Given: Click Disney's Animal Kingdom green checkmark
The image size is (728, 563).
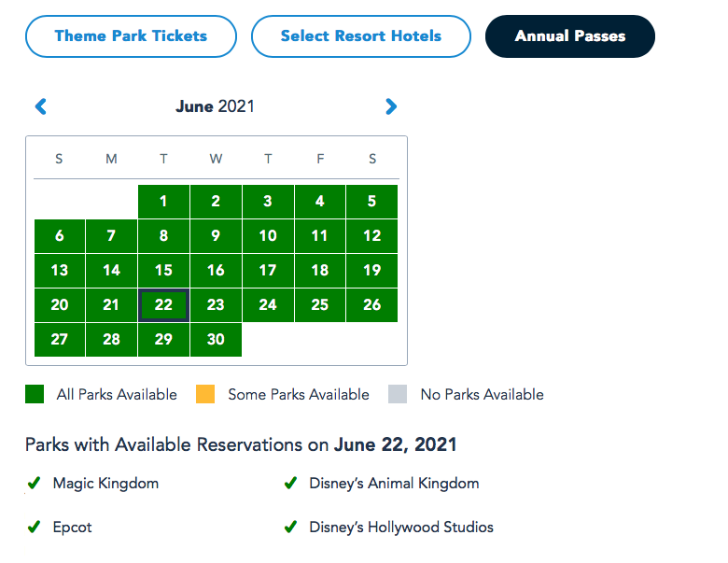Looking at the screenshot, I should [x=291, y=484].
